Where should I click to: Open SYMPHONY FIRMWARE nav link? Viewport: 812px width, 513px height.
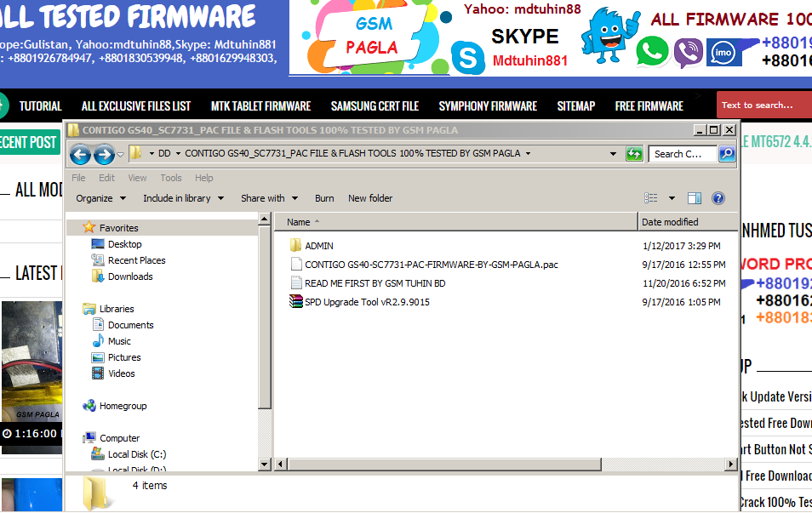pos(488,106)
